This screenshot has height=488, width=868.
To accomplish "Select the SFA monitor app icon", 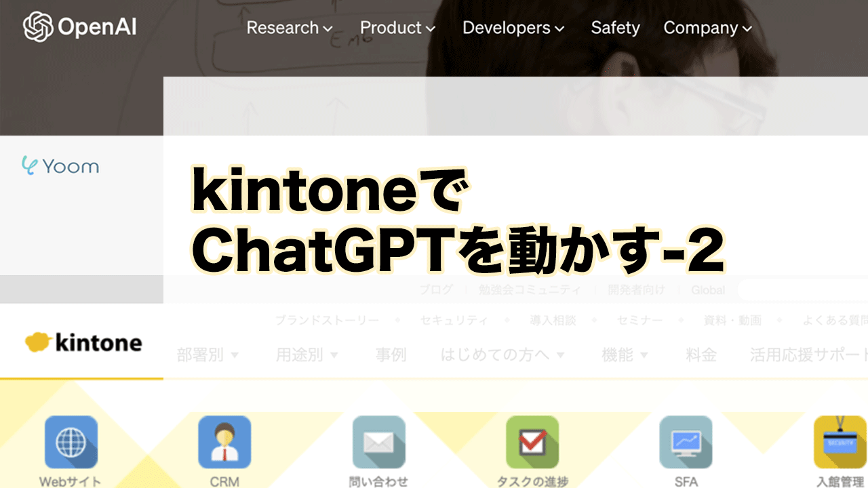I will tap(686, 441).
